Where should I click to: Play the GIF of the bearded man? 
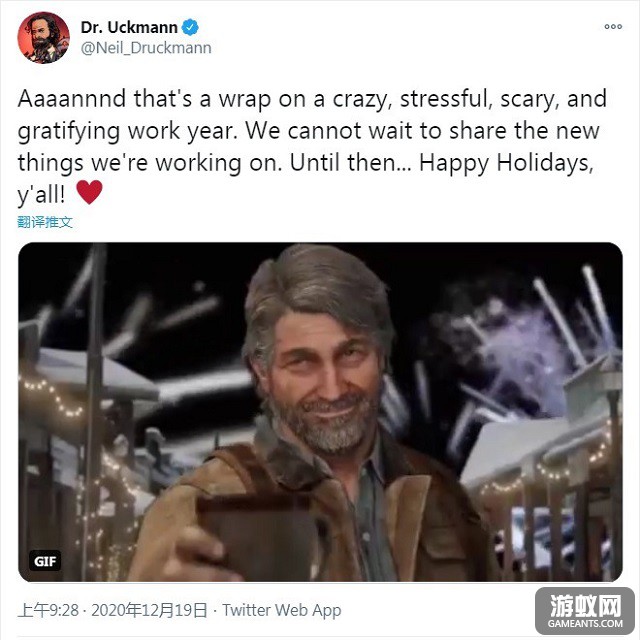pyautogui.click(x=320, y=412)
